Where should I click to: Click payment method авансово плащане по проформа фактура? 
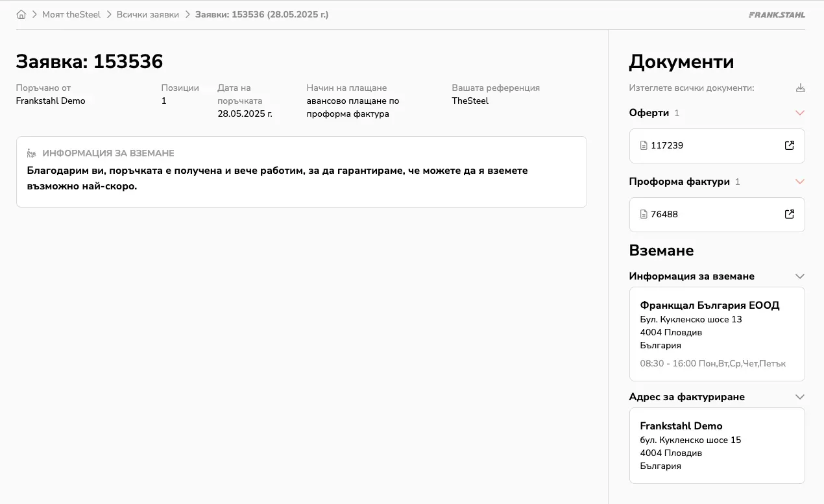pos(353,108)
